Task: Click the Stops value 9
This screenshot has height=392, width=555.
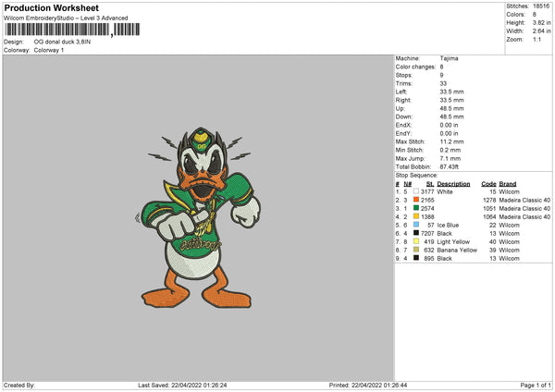Action: [x=442, y=75]
